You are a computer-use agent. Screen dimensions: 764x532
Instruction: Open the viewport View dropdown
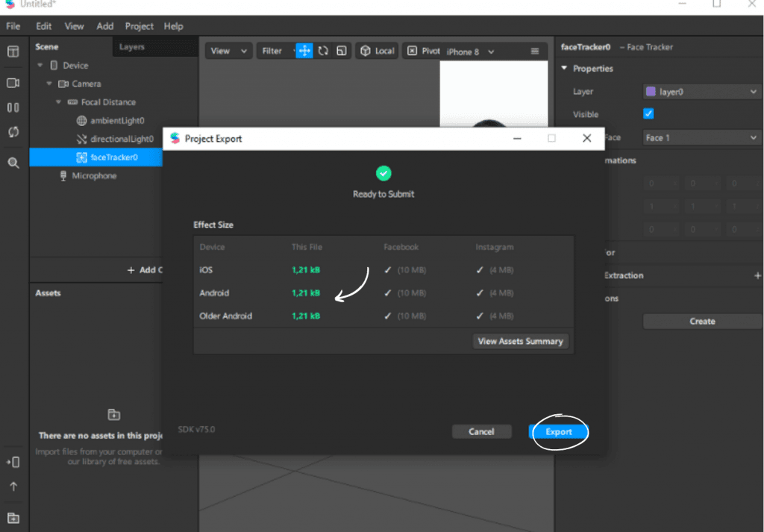228,51
